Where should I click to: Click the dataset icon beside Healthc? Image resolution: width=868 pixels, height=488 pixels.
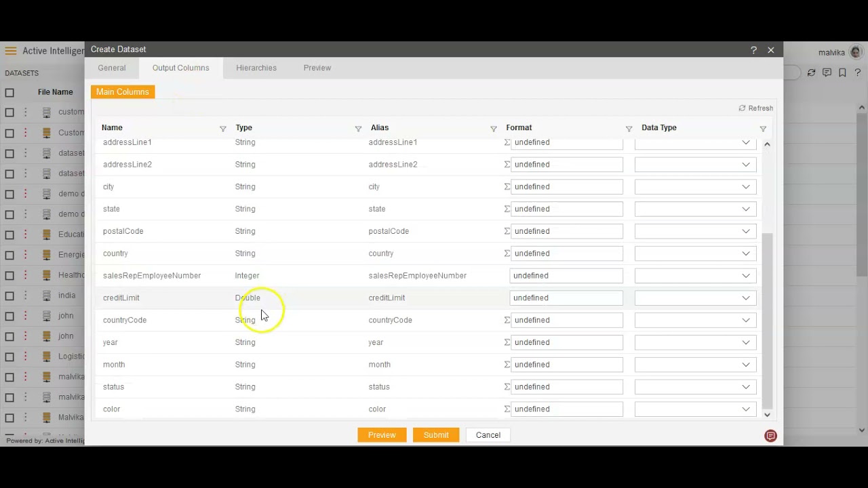pos(47,275)
